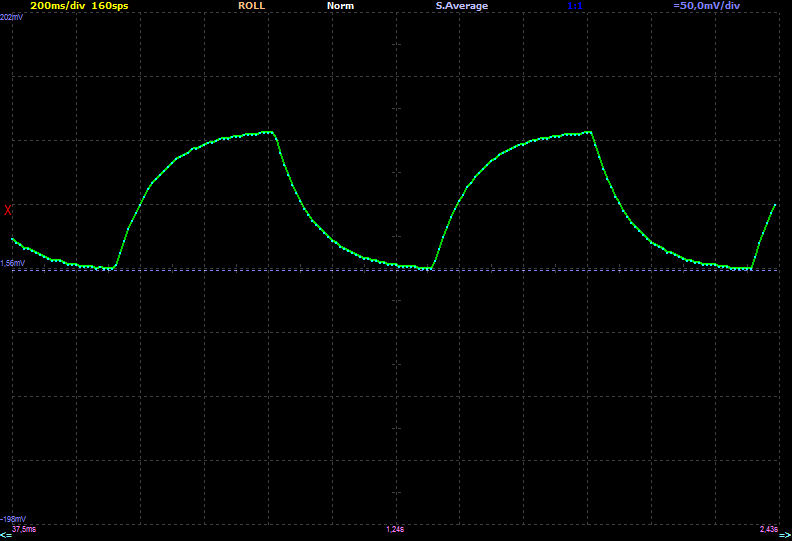Click the -198mV bottom scale value
792x541 pixels.
(13, 519)
